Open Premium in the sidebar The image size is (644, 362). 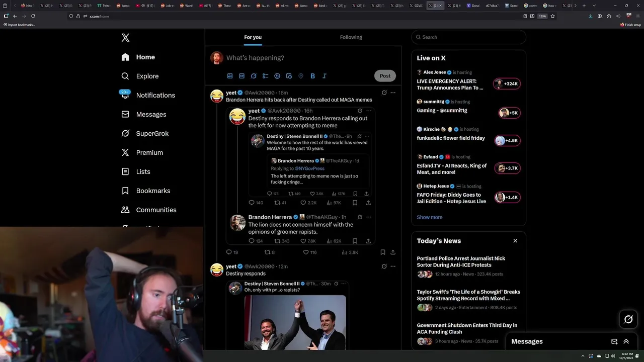tap(142, 153)
